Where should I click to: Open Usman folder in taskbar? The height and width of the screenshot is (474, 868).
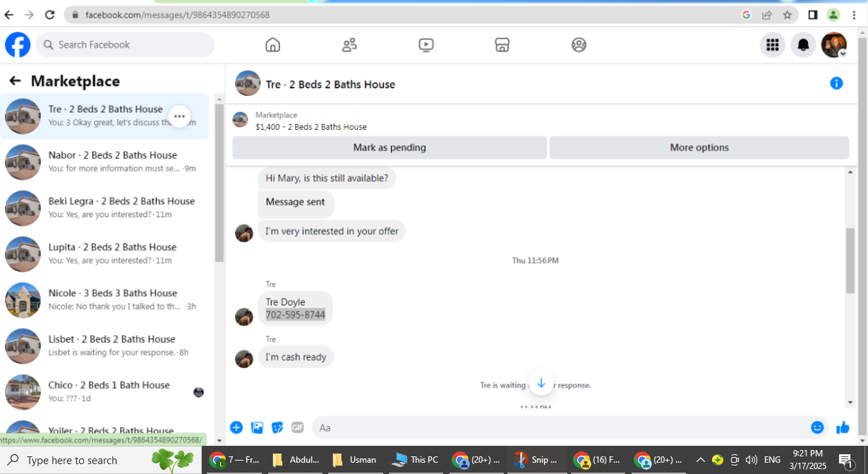354,460
